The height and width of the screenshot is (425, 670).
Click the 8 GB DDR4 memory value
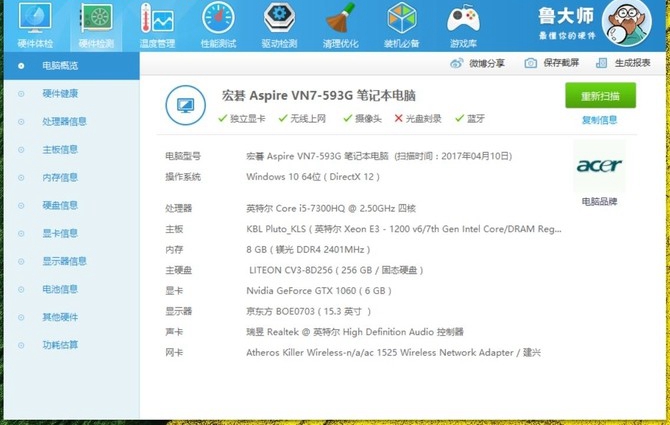coord(308,249)
